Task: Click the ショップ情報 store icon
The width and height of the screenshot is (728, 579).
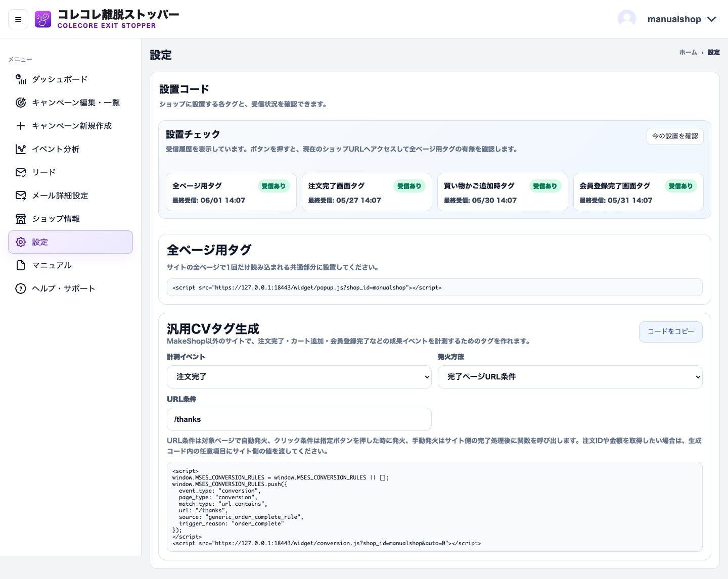Action: click(21, 219)
